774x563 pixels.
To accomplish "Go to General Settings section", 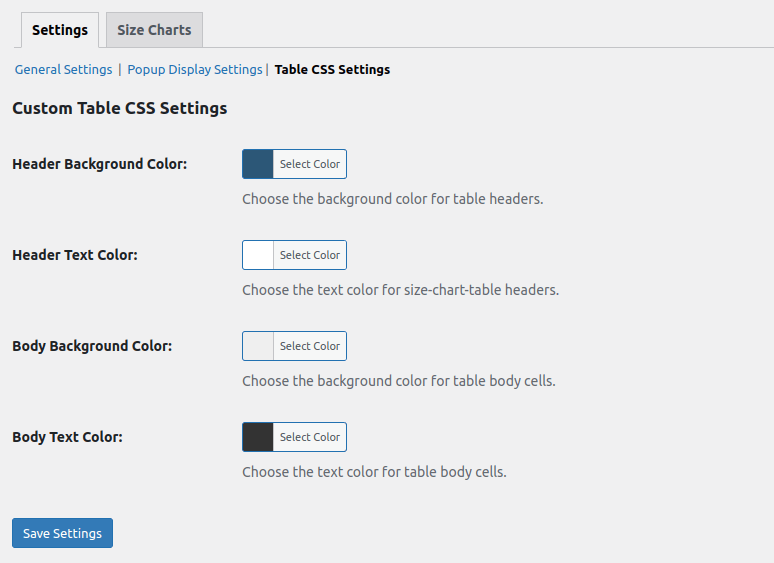I will click(63, 70).
